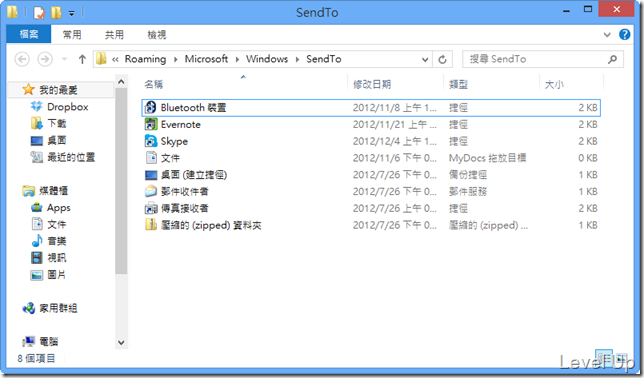Screen dimensions: 644x378
Task: Click the 壓縮的 (zipped) 資料夾 icon
Action: (151, 225)
